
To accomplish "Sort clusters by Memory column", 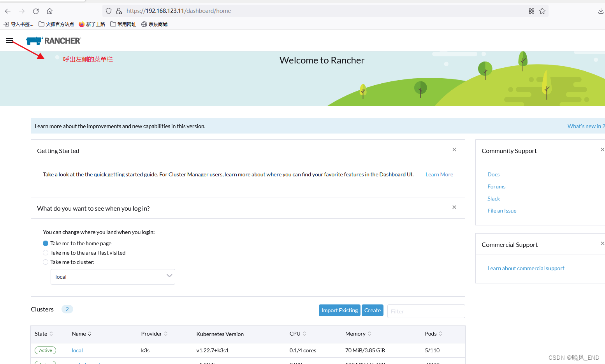I will click(358, 334).
